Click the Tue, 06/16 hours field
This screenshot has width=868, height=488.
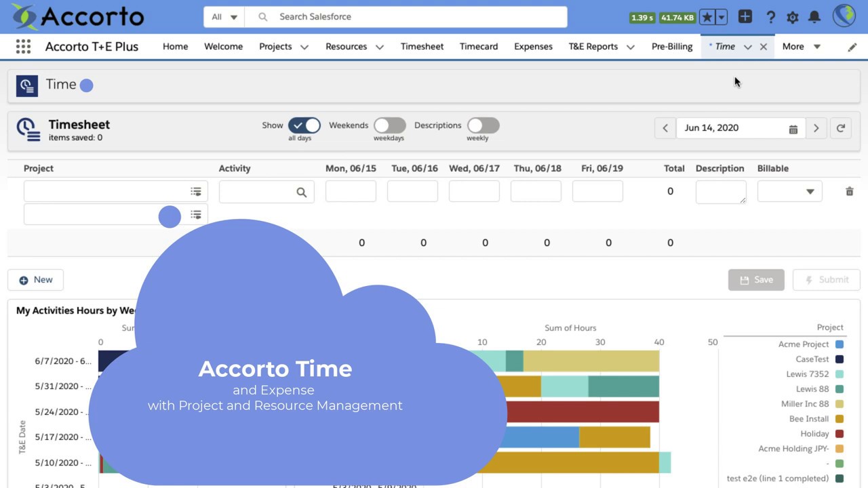(x=412, y=192)
